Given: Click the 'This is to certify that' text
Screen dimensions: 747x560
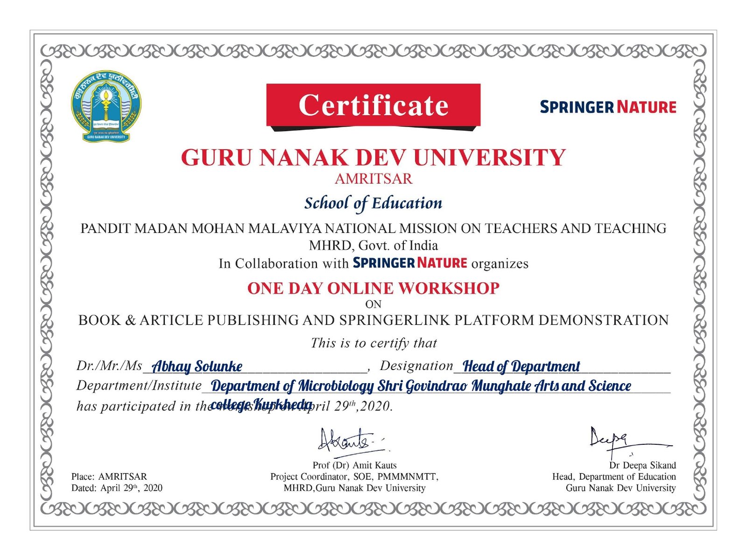Looking at the screenshot, I should point(373,343).
